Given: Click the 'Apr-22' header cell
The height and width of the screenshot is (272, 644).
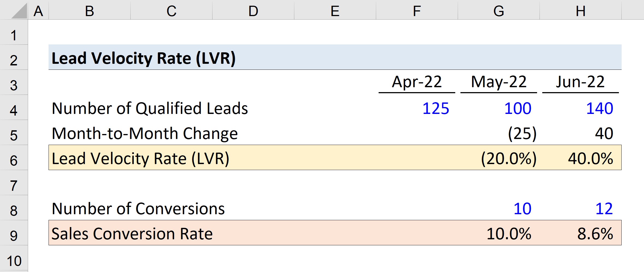Looking at the screenshot, I should (x=417, y=82).
